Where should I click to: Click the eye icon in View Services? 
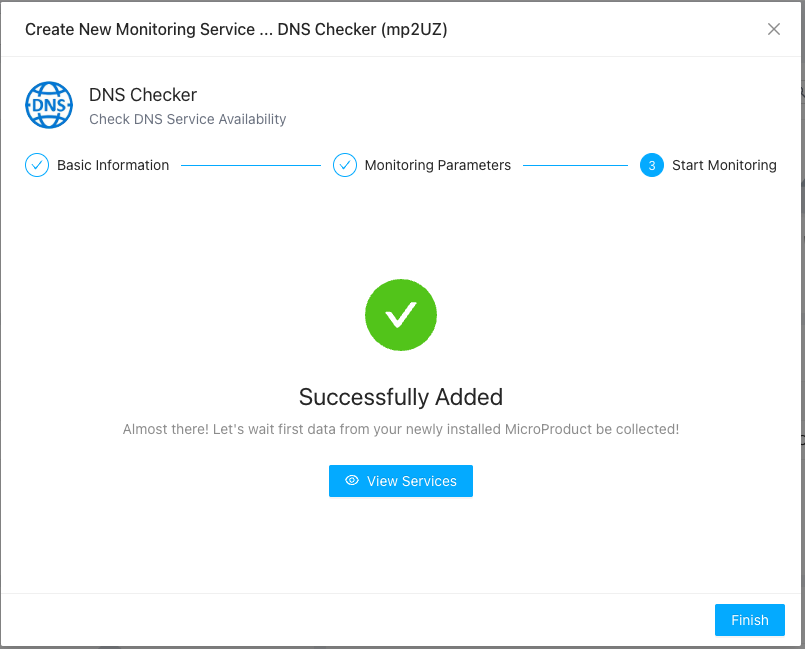(x=352, y=481)
